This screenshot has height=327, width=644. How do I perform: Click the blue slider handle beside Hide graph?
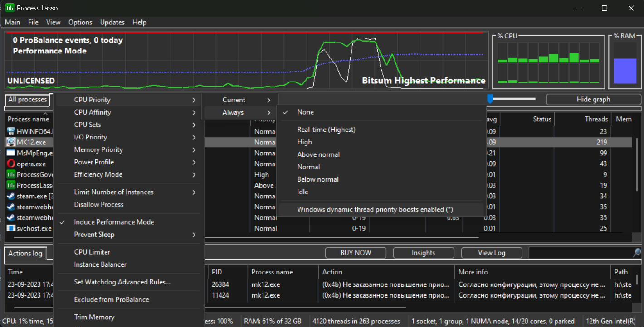click(490, 99)
